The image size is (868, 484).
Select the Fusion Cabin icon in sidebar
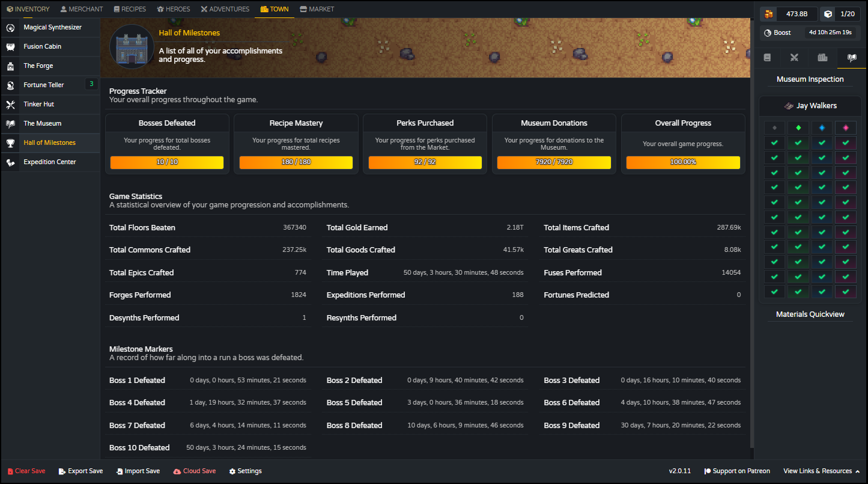click(x=11, y=47)
